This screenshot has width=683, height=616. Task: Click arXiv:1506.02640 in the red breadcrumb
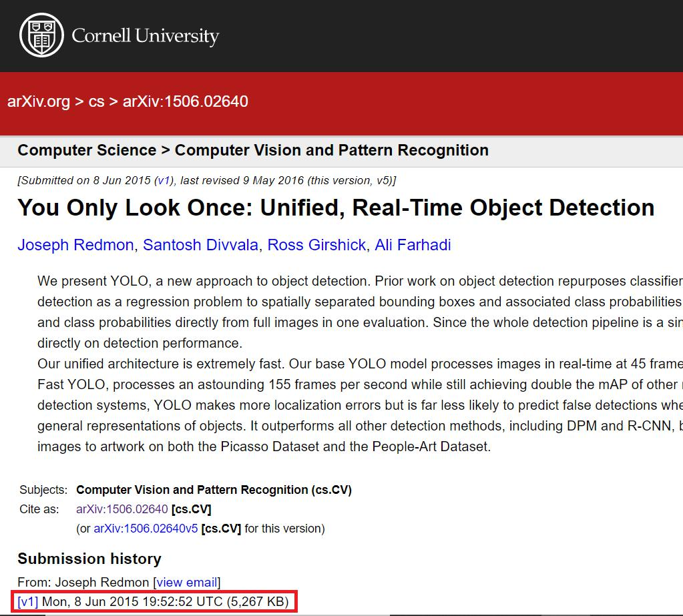185,101
